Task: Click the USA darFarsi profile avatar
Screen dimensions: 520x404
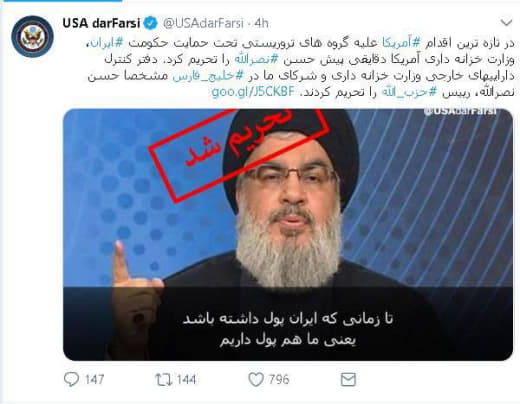Action: (x=32, y=37)
